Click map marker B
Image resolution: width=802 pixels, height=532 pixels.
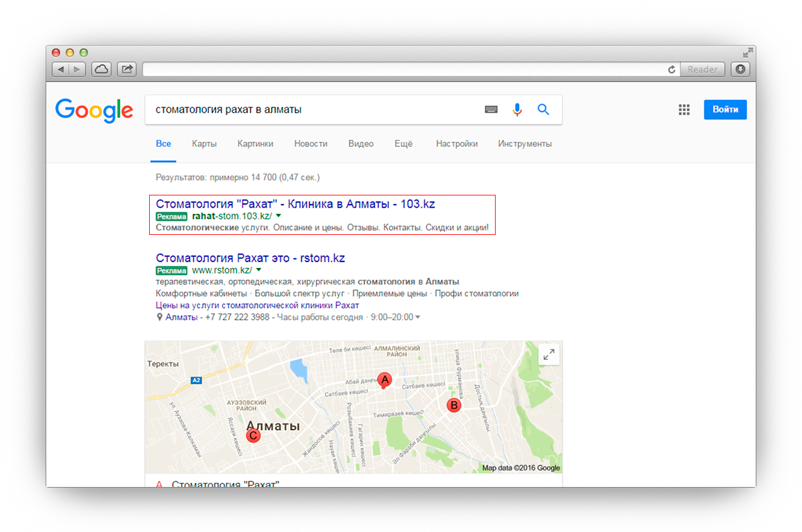(454, 405)
